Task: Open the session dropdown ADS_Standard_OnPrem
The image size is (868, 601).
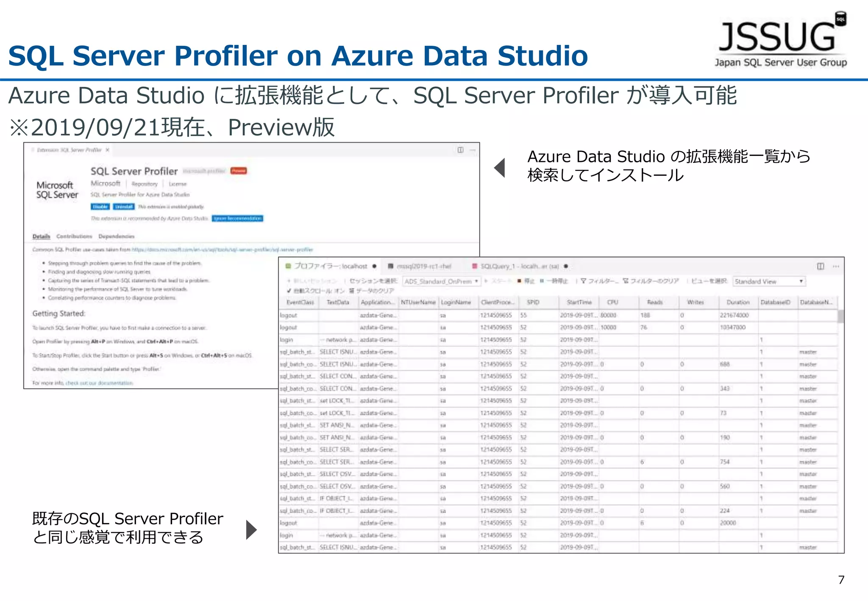Action: pos(442,281)
